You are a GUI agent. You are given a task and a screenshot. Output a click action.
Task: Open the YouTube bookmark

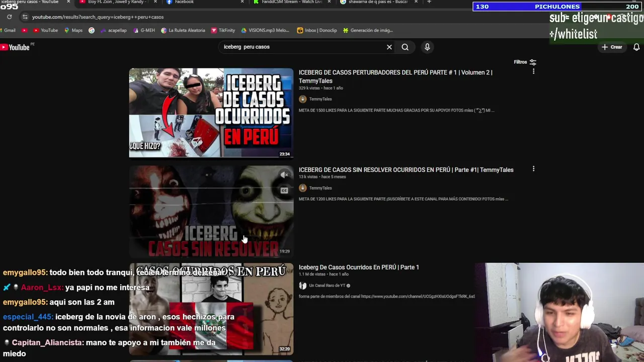45,30
